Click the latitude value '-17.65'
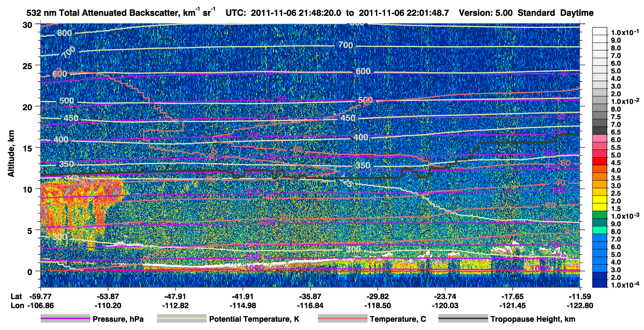 point(512,295)
